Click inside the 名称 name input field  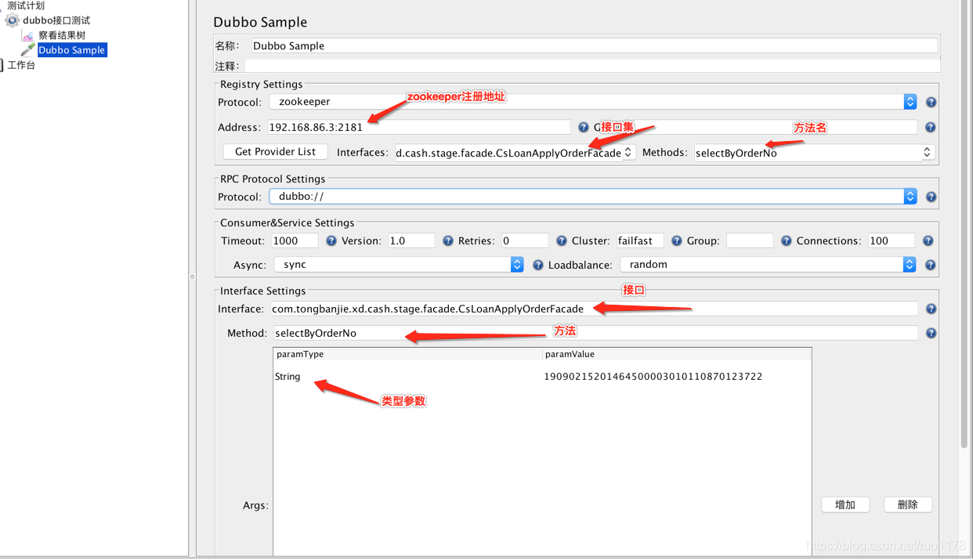click(x=548, y=45)
